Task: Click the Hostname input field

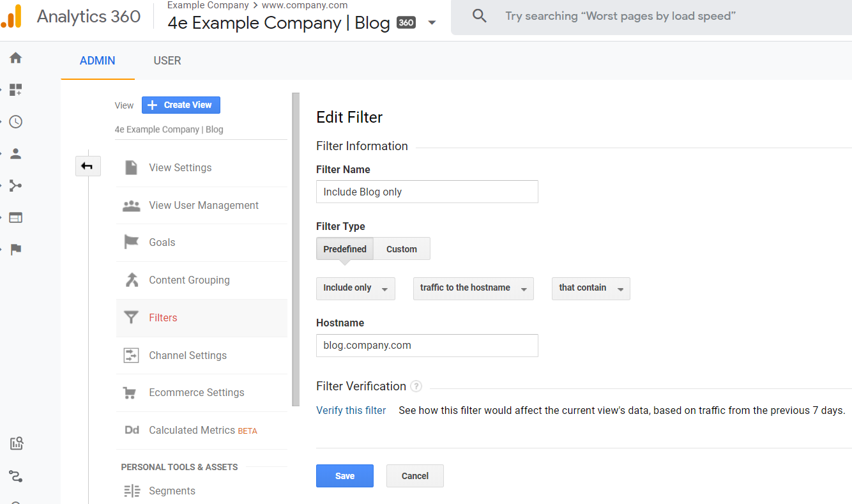Action: click(427, 346)
